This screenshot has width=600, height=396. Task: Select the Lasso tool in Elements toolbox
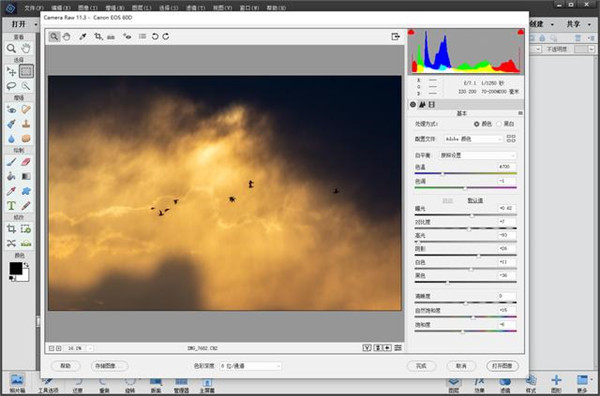(x=11, y=86)
